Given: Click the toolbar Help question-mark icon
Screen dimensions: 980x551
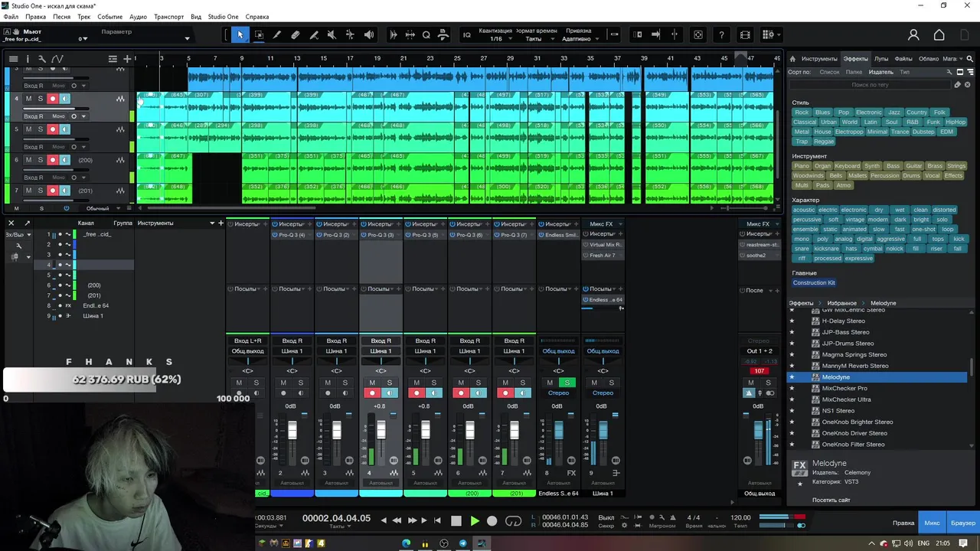Looking at the screenshot, I should pyautogui.click(x=721, y=34).
